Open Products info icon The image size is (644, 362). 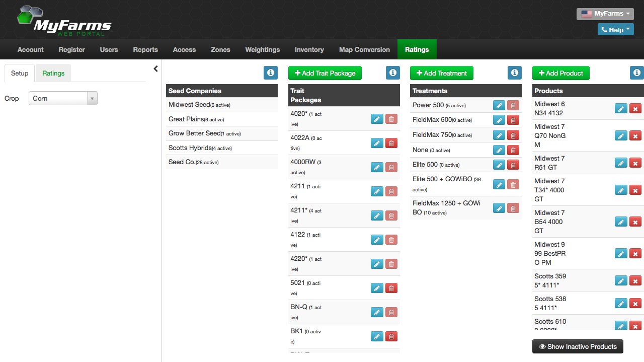(x=637, y=73)
